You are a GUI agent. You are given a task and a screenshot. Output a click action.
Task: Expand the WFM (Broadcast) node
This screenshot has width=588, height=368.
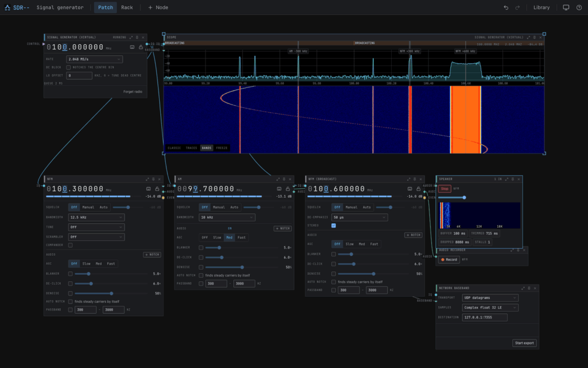coord(409,179)
